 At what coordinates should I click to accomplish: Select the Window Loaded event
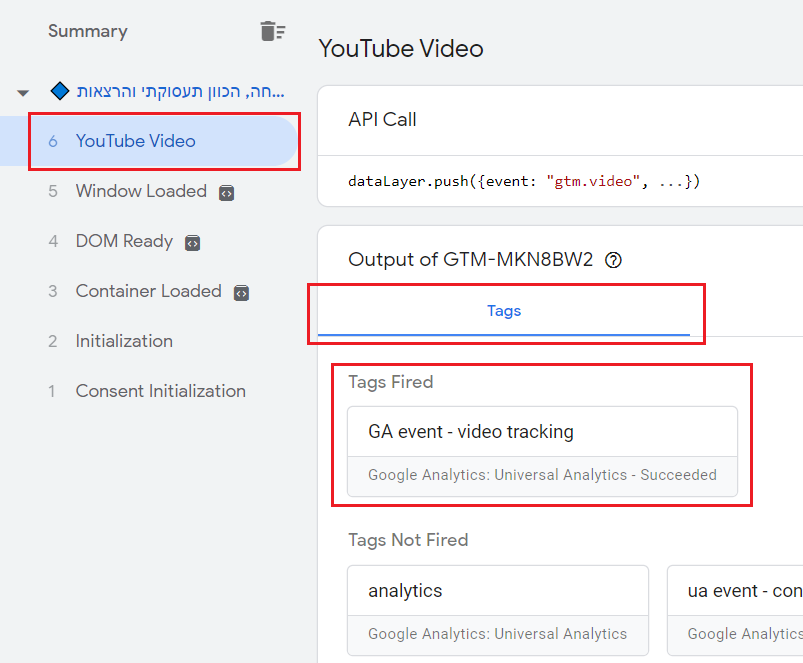[x=141, y=191]
